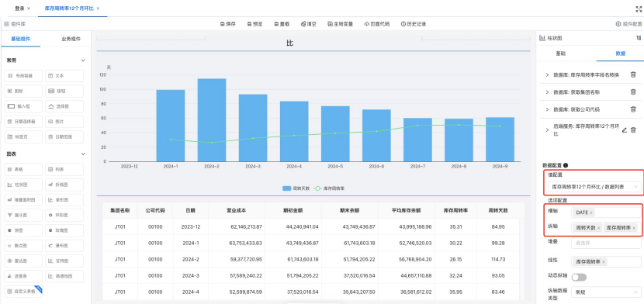Add the 文本 text component
644x304 pixels.
pyautogui.click(x=64, y=76)
